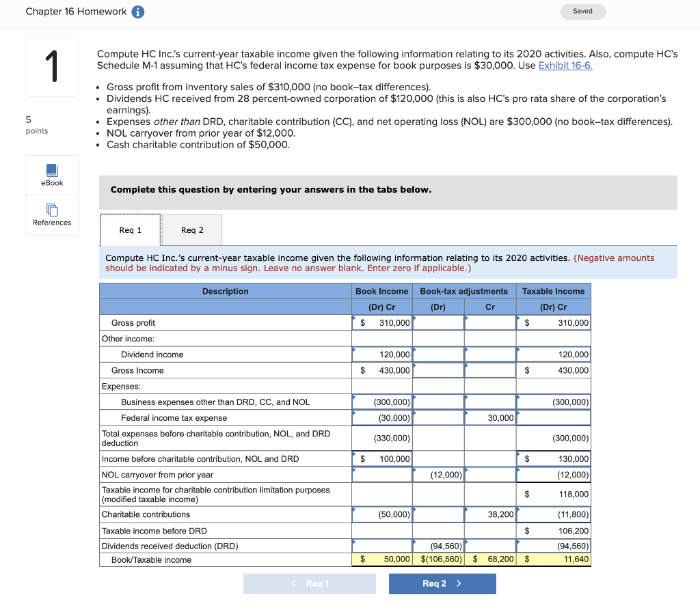Select the eBook book icon image

point(52,169)
